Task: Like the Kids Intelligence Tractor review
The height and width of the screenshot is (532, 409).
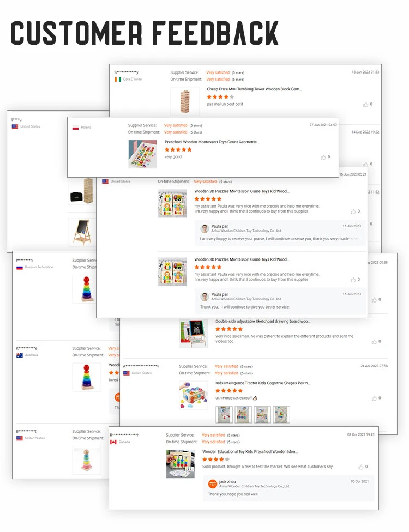Action: tap(374, 398)
